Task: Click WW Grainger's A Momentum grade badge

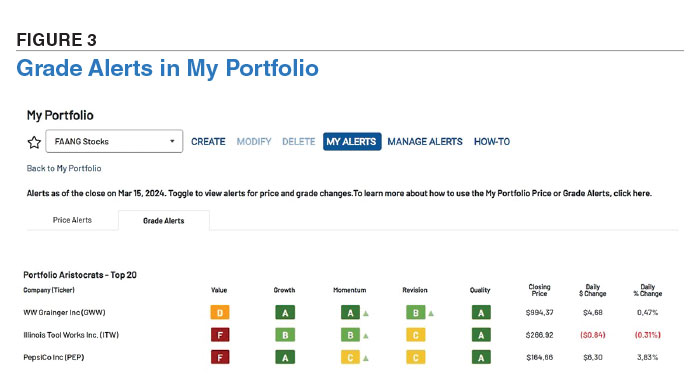Action: click(350, 313)
